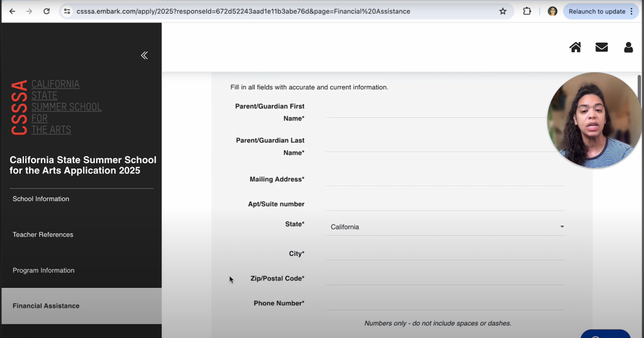Open messages with the envelope icon
This screenshot has width=644, height=338.
pyautogui.click(x=601, y=47)
